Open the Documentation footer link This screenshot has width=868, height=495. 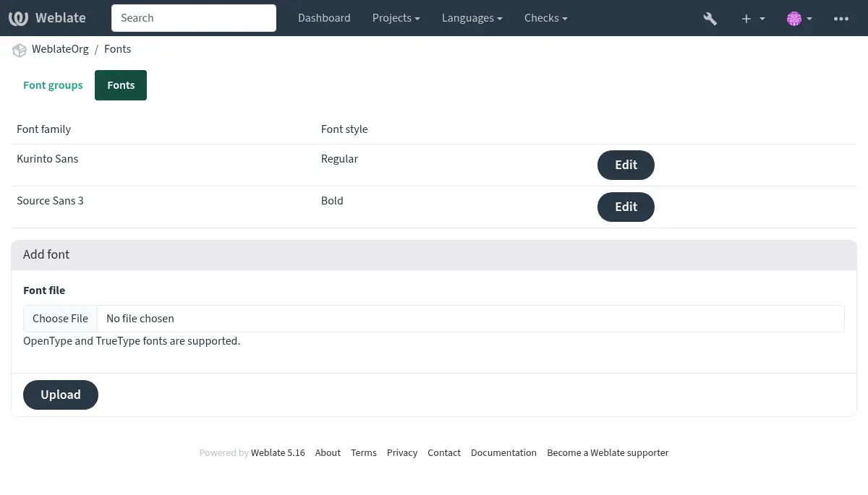(503, 453)
